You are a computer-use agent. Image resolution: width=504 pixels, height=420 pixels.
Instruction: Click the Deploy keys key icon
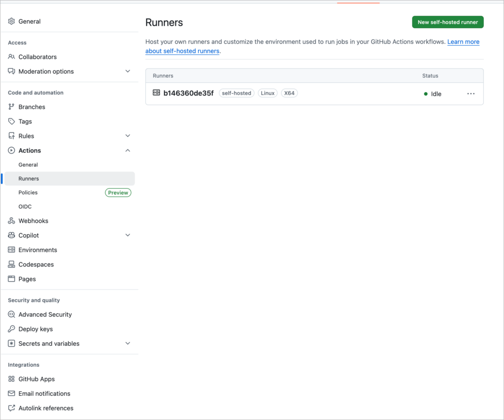(x=12, y=329)
